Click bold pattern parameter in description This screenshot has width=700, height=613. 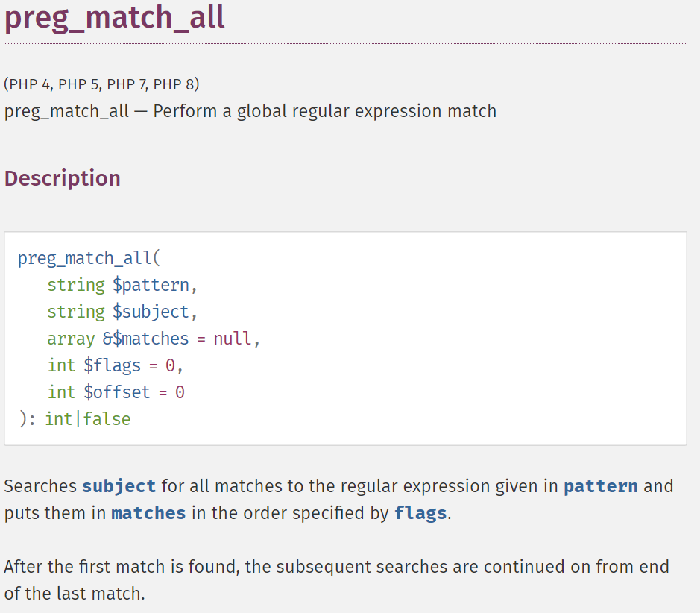[x=601, y=486]
